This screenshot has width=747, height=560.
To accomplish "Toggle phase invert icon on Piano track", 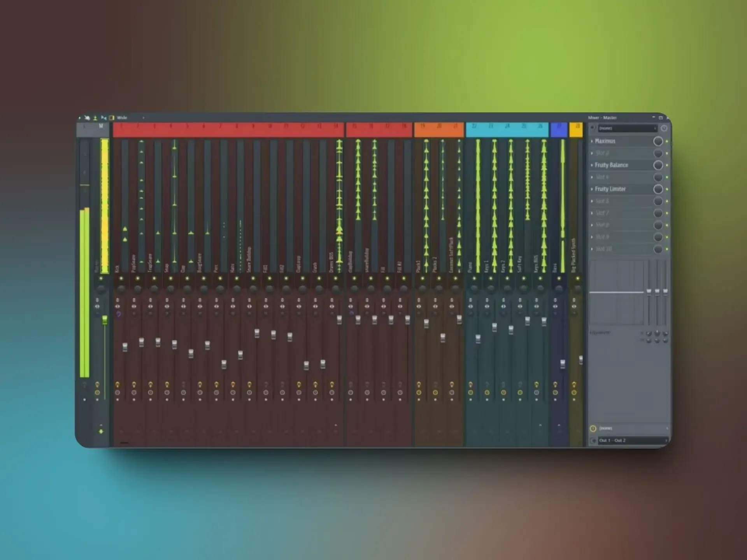I will pyautogui.click(x=470, y=300).
